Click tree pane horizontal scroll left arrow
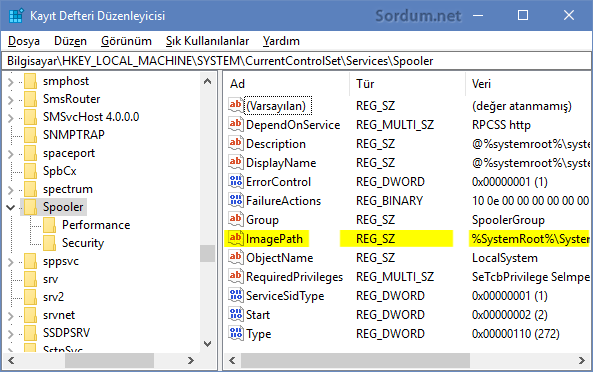Viewport: 593px width, 372px height. click(x=11, y=361)
